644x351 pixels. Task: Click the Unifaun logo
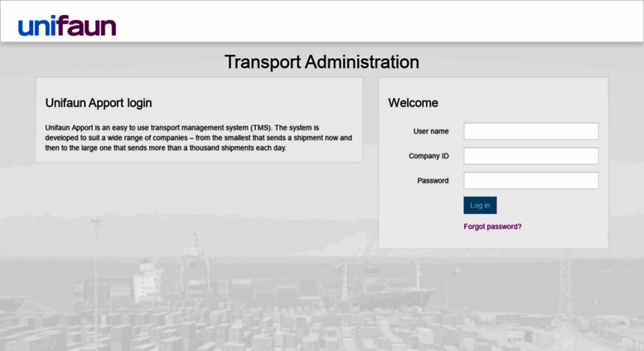[67, 26]
